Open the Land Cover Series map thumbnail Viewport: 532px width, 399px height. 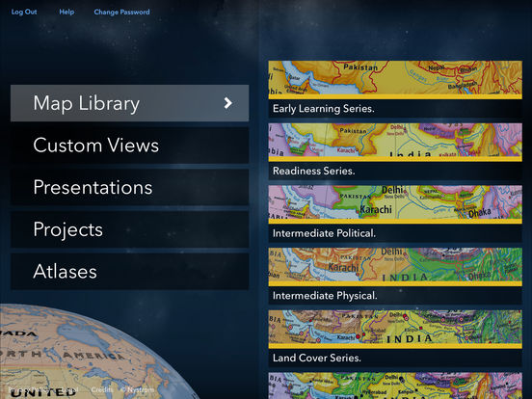(x=395, y=330)
